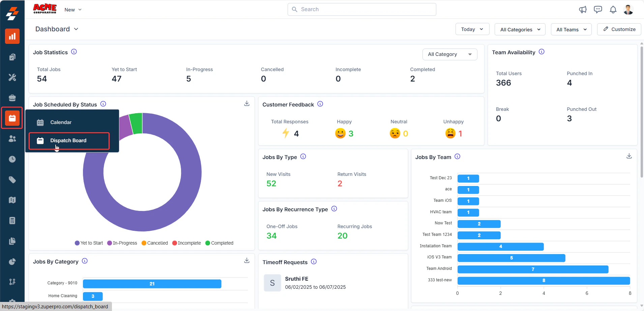Viewport: 644px width, 311px height.
Task: Select Dispatch Board from the flyout menu
Action: (x=69, y=141)
